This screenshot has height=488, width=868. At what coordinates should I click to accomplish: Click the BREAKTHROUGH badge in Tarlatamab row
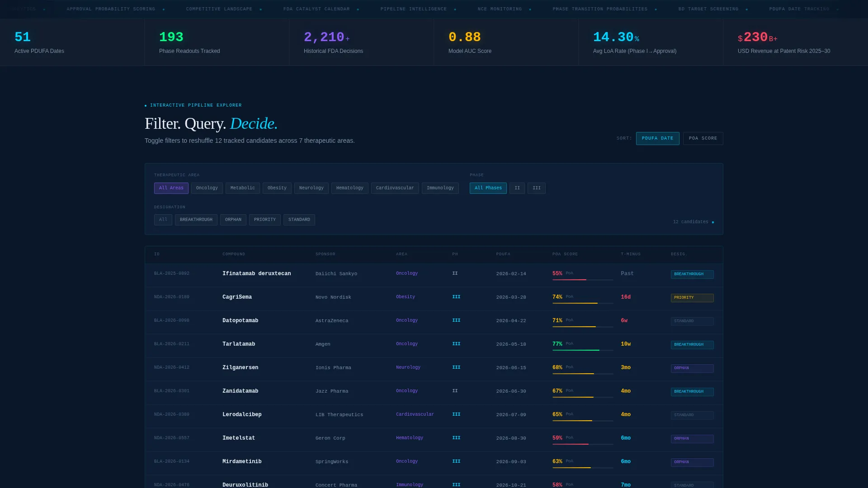tap(692, 345)
